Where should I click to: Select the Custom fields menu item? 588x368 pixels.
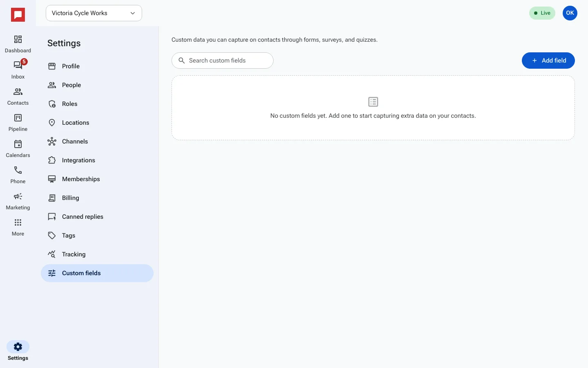click(97, 273)
